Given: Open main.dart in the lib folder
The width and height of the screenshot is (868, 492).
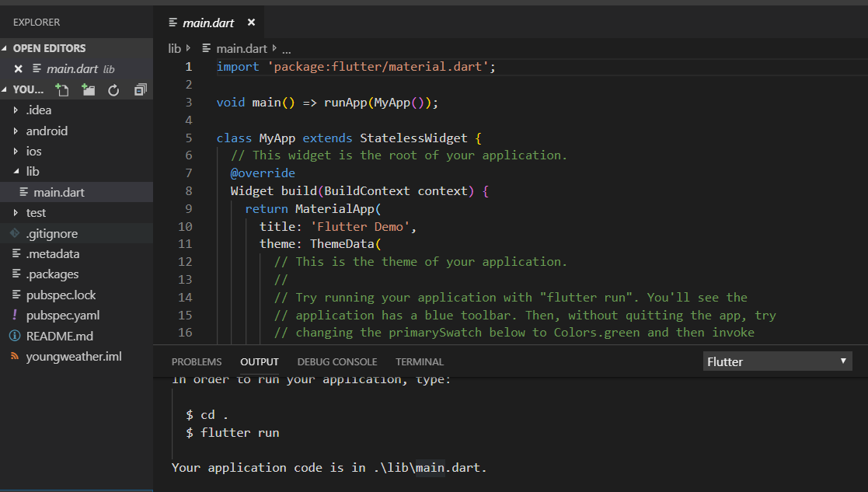Looking at the screenshot, I should click(x=76, y=192).
